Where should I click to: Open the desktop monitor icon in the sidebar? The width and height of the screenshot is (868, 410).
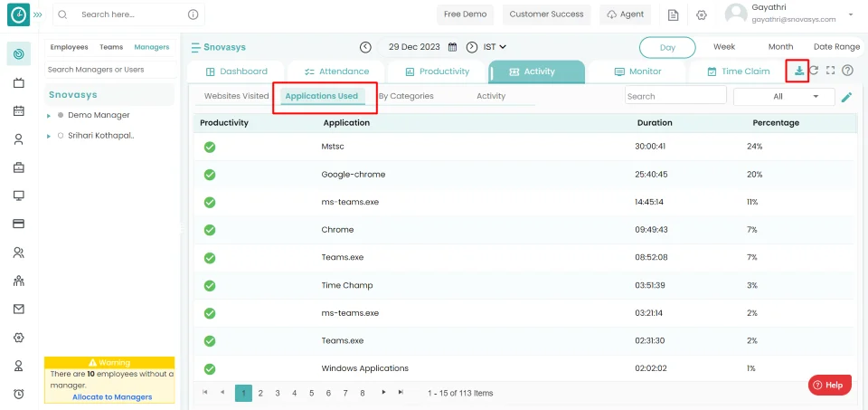(x=19, y=195)
